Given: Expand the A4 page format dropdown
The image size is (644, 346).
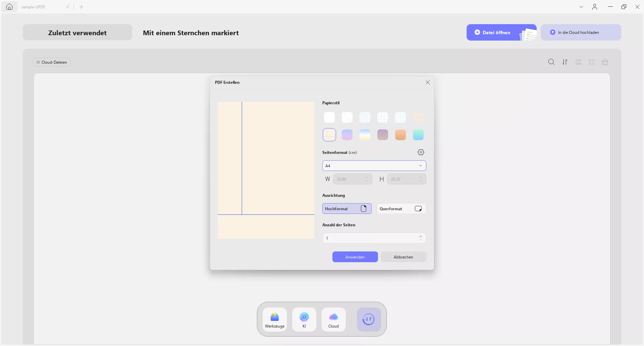Looking at the screenshot, I should pyautogui.click(x=374, y=166).
